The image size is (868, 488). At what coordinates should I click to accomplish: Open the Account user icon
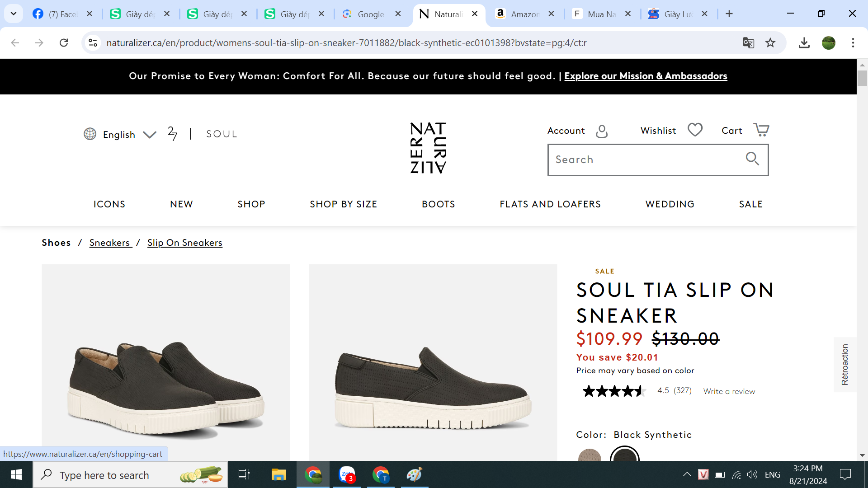pos(602,131)
